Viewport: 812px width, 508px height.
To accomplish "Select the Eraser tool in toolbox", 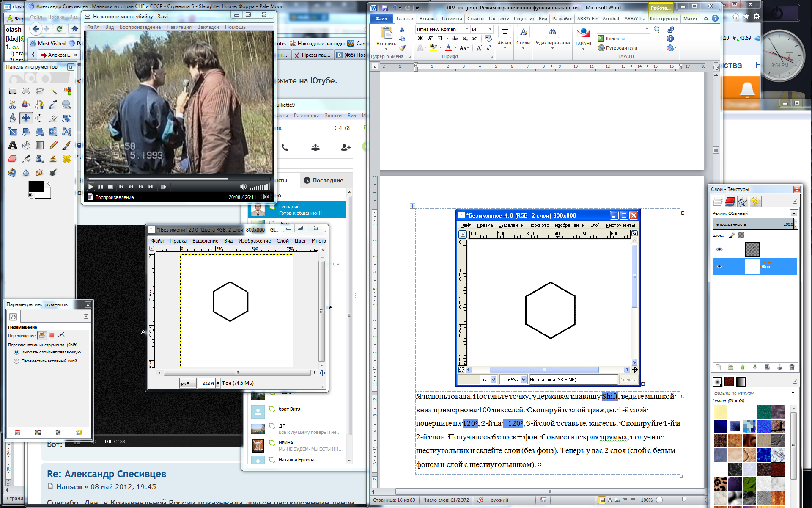I will (13, 159).
